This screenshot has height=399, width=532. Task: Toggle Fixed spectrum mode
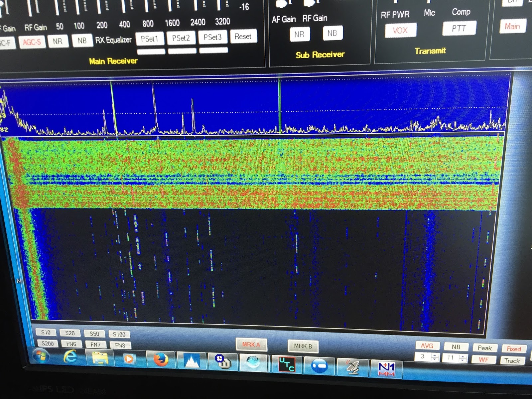point(514,349)
